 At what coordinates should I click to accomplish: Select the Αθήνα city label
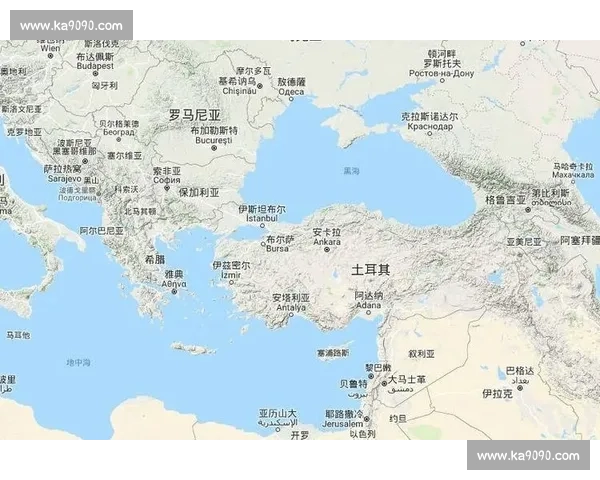[x=174, y=284]
